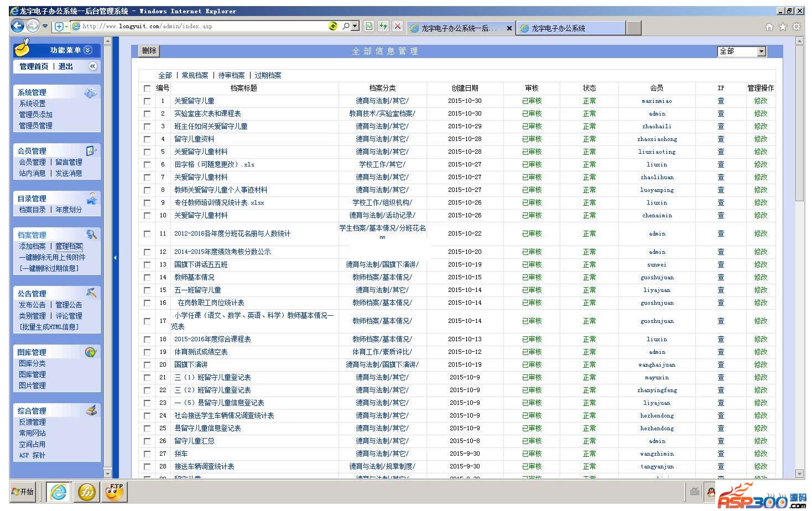Check the box for record number 1
812x511 pixels.
pos(147,101)
